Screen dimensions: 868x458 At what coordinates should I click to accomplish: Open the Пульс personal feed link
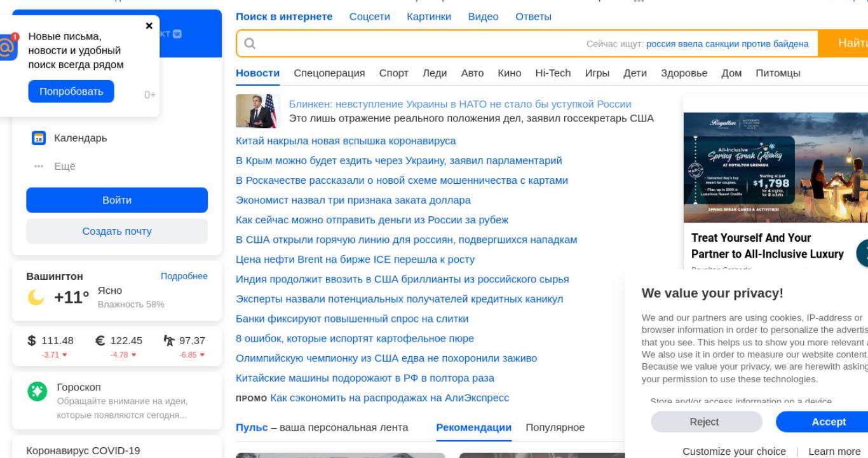[x=252, y=427]
